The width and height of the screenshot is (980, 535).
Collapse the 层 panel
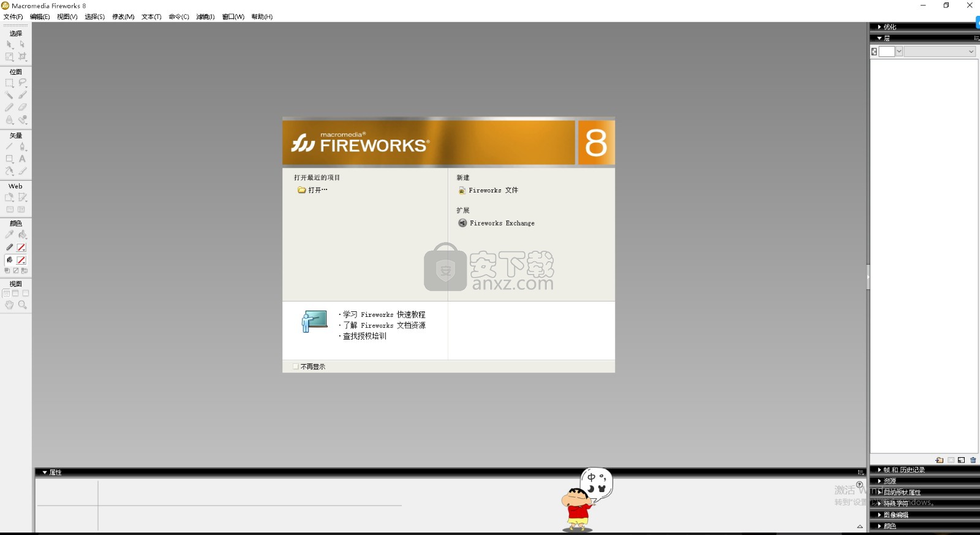[x=880, y=38]
